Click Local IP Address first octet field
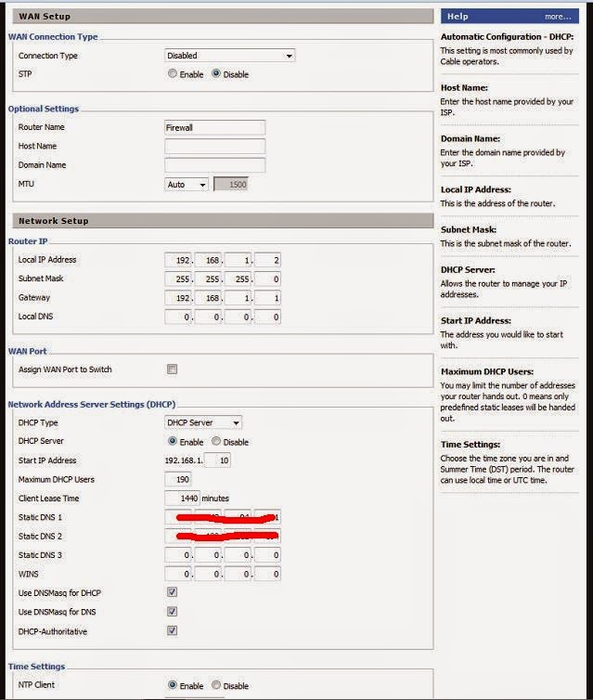This screenshot has height=700, width=593. [x=178, y=260]
